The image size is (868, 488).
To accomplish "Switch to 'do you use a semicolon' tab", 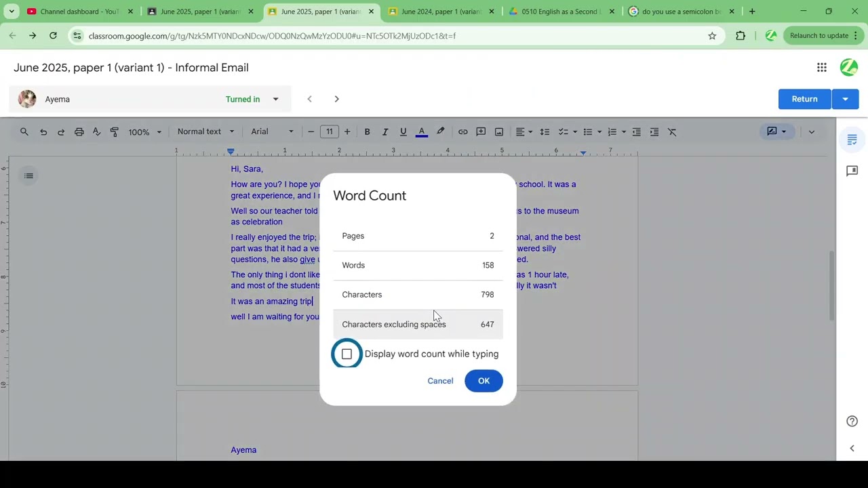I will click(x=682, y=12).
